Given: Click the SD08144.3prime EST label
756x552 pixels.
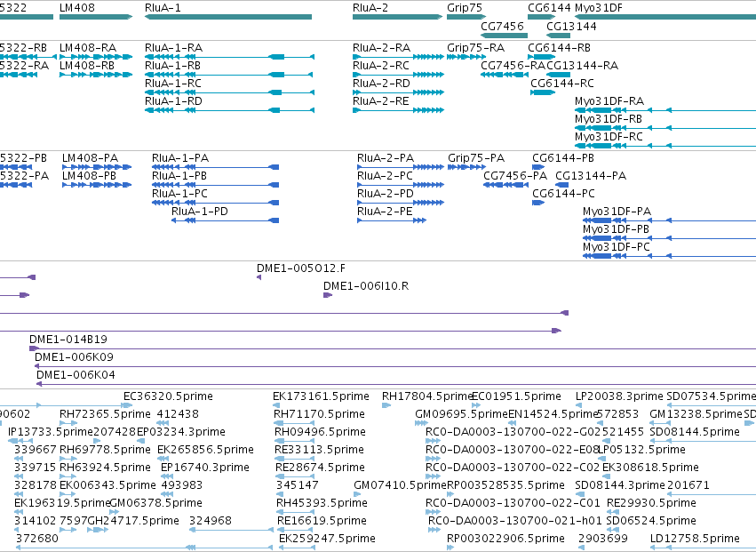Looking at the screenshot, I should (x=620, y=485).
